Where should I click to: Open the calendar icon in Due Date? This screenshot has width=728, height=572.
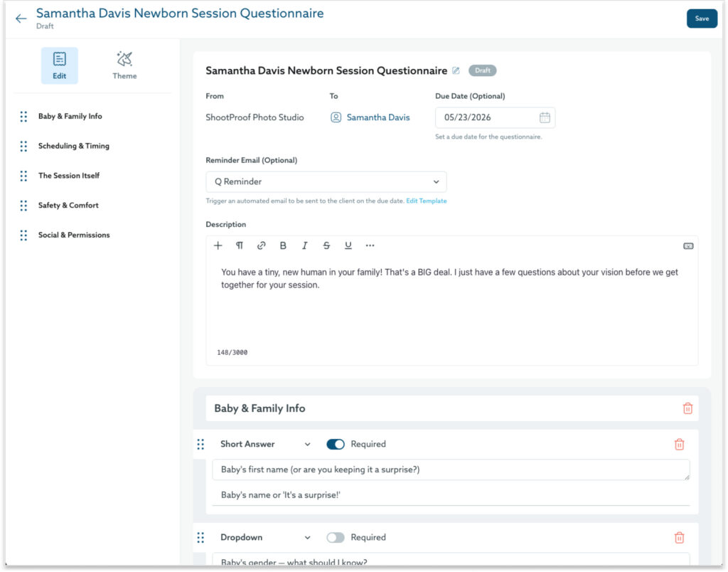545,117
